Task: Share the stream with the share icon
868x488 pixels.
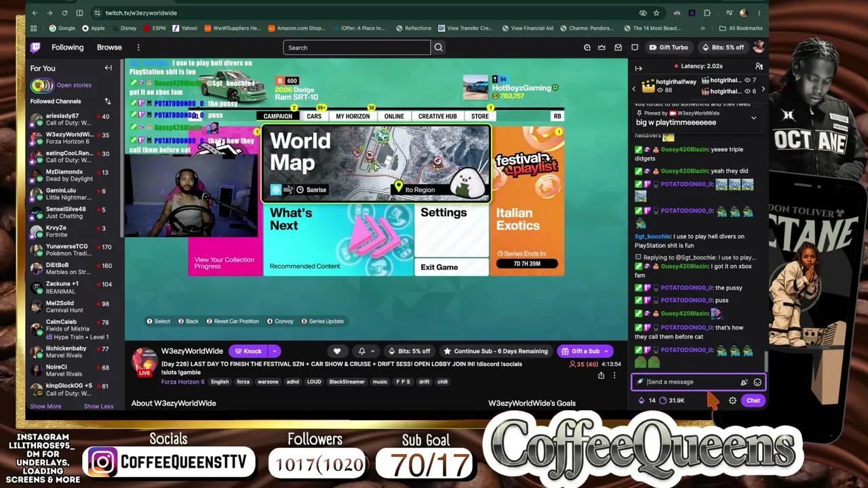Action: (x=601, y=375)
